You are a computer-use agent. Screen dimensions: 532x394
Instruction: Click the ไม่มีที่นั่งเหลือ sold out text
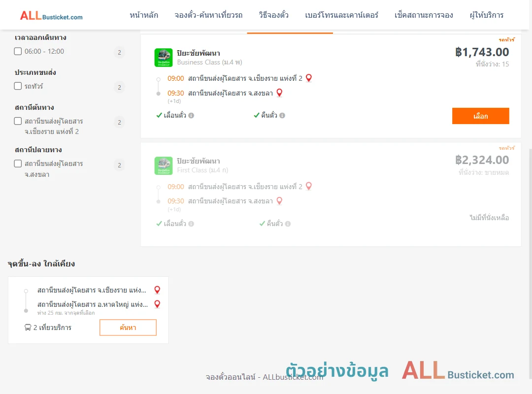(489, 218)
